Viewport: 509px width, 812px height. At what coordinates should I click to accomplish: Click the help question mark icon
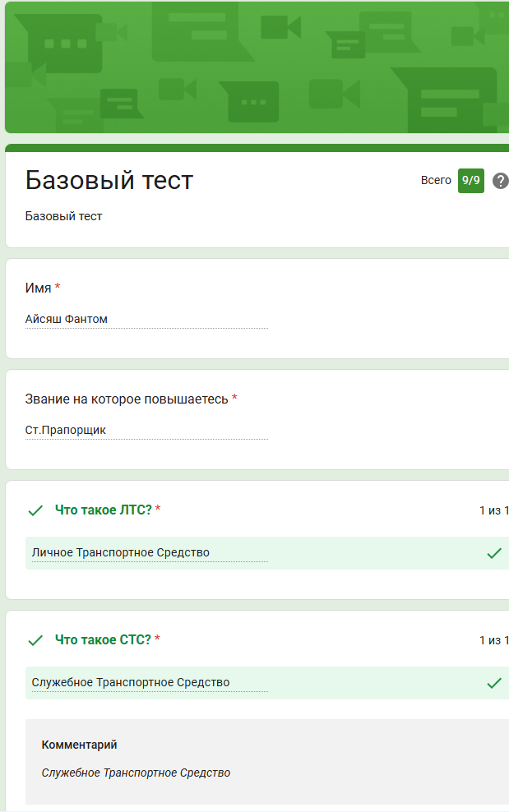click(500, 181)
